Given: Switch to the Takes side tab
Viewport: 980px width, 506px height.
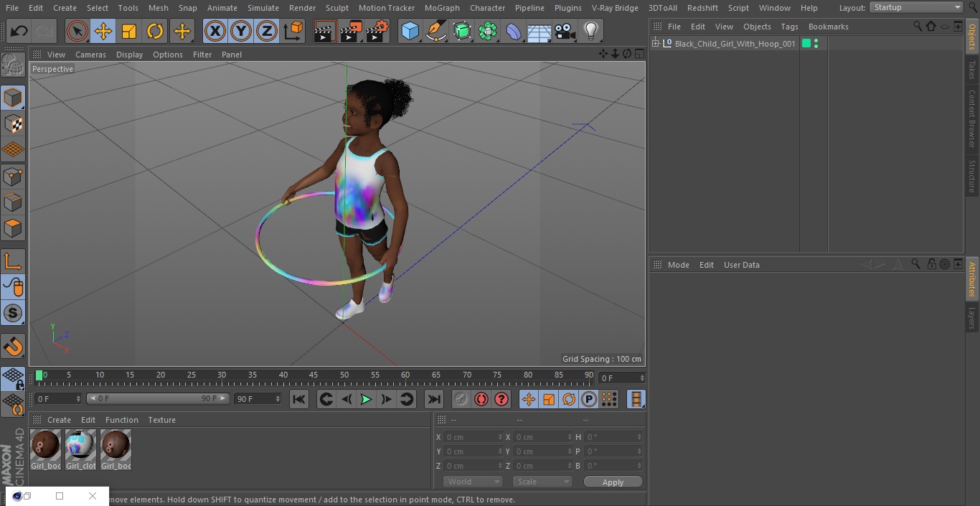Looking at the screenshot, I should click(x=972, y=70).
